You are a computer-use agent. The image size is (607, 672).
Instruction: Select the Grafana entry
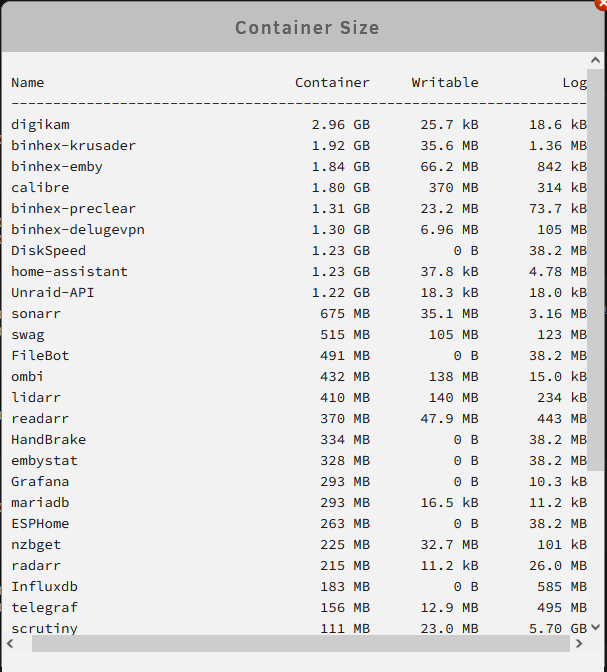click(x=40, y=482)
